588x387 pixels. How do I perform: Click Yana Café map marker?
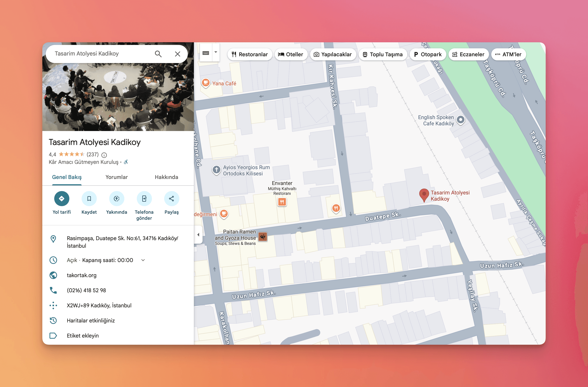pos(206,83)
